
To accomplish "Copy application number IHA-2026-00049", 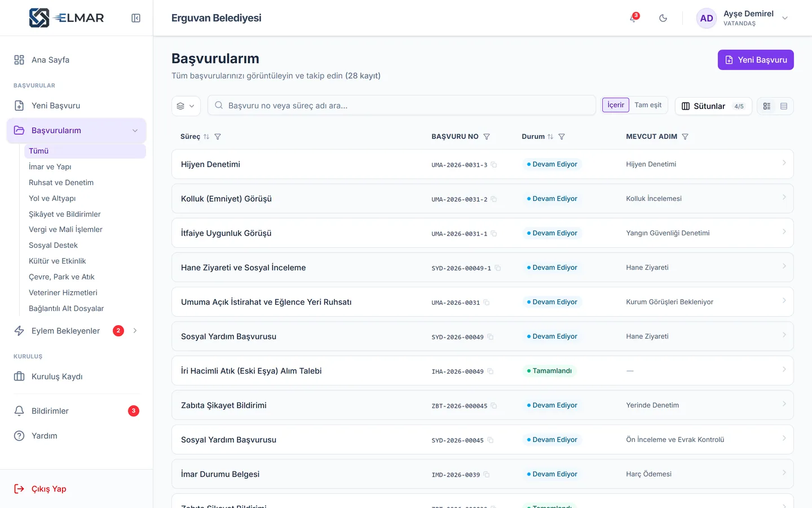I will [x=490, y=371].
